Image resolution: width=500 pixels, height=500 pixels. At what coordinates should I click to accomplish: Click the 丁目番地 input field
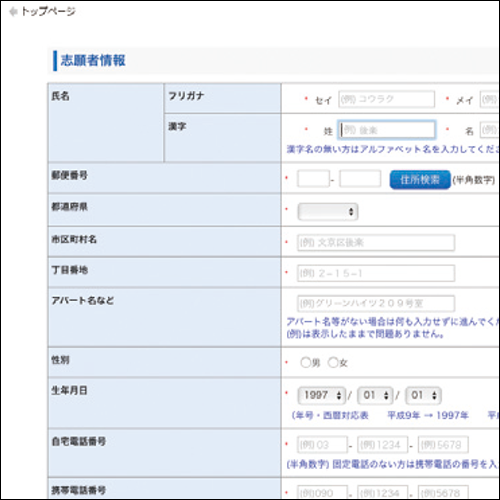point(376,273)
